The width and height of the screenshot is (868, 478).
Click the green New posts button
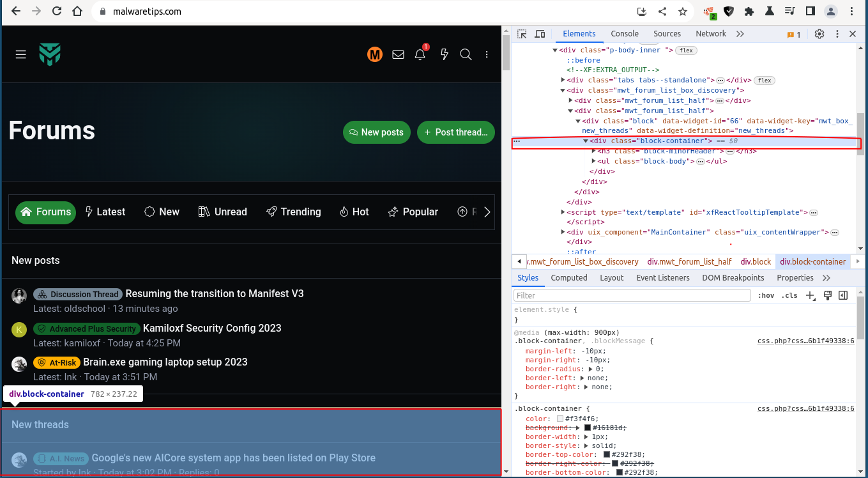pos(377,132)
